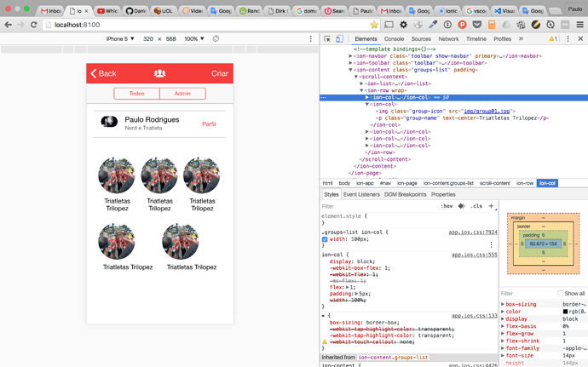Open the .cls class editor
Image resolution: width=588 pixels, height=367 pixels.
[x=476, y=206]
